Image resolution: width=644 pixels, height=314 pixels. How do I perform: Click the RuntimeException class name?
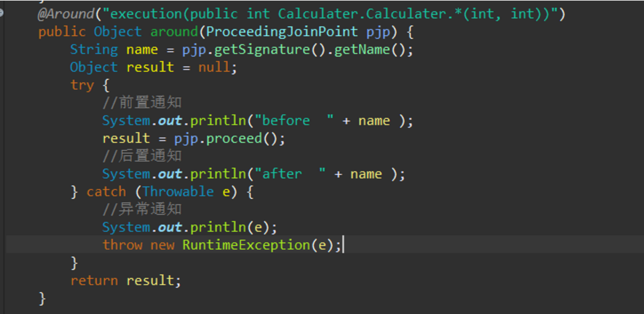pyautogui.click(x=246, y=245)
